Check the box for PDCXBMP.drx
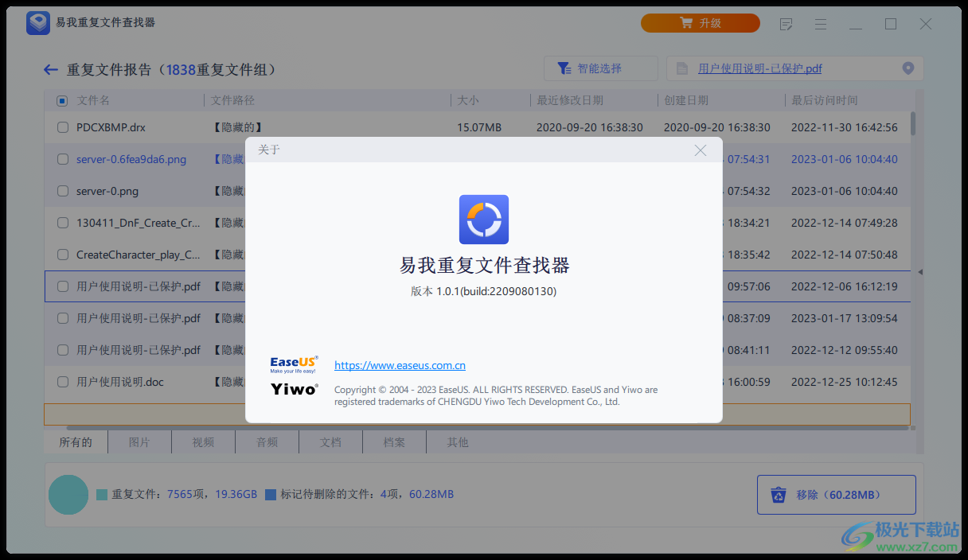Viewport: 968px width, 560px height. click(63, 127)
